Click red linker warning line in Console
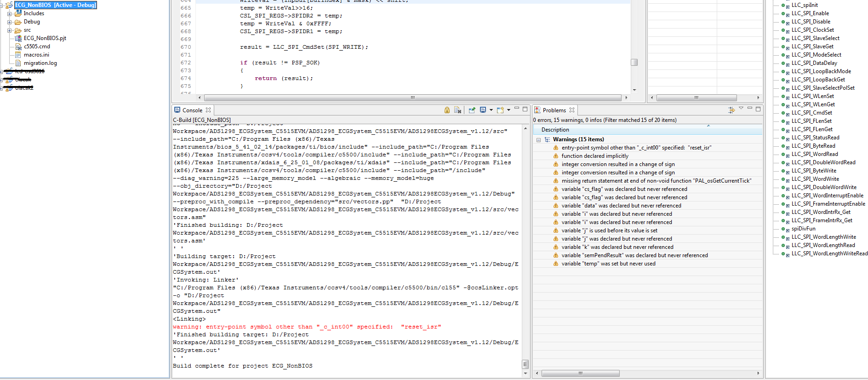 click(x=307, y=327)
